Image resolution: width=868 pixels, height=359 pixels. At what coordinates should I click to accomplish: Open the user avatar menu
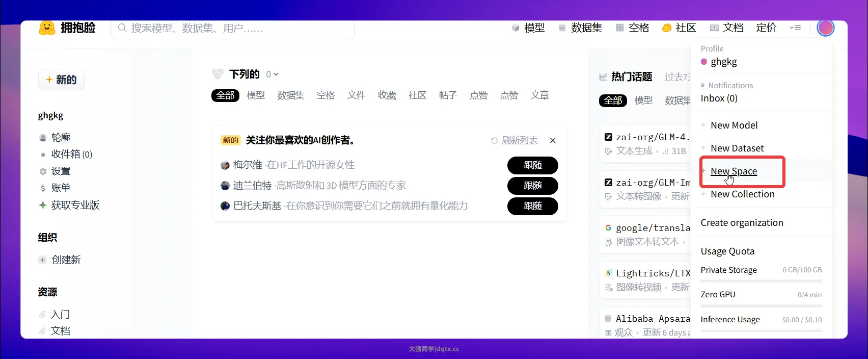[x=825, y=28]
